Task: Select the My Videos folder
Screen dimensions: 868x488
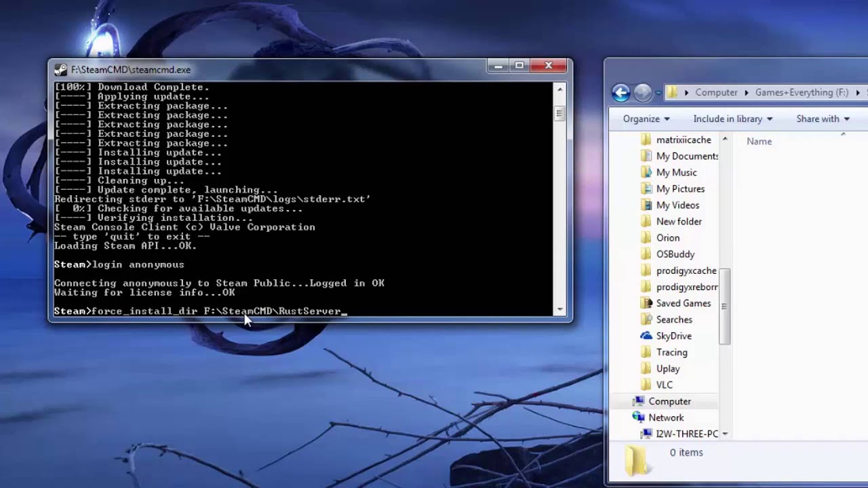Action: [677, 205]
